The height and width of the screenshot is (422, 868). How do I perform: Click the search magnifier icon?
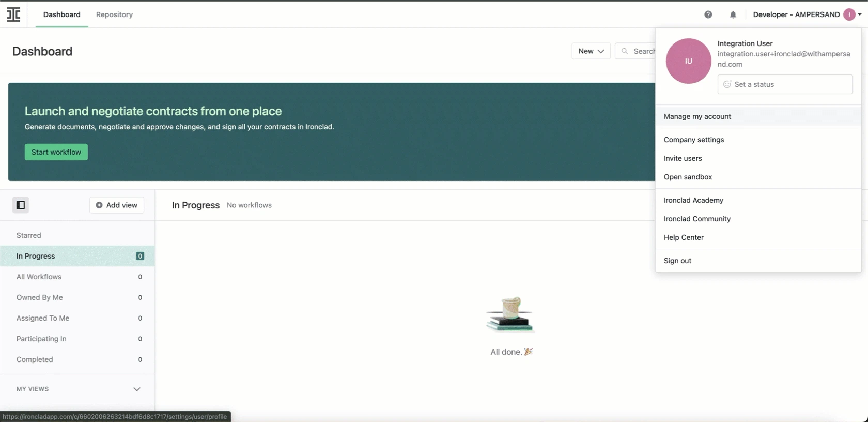625,51
